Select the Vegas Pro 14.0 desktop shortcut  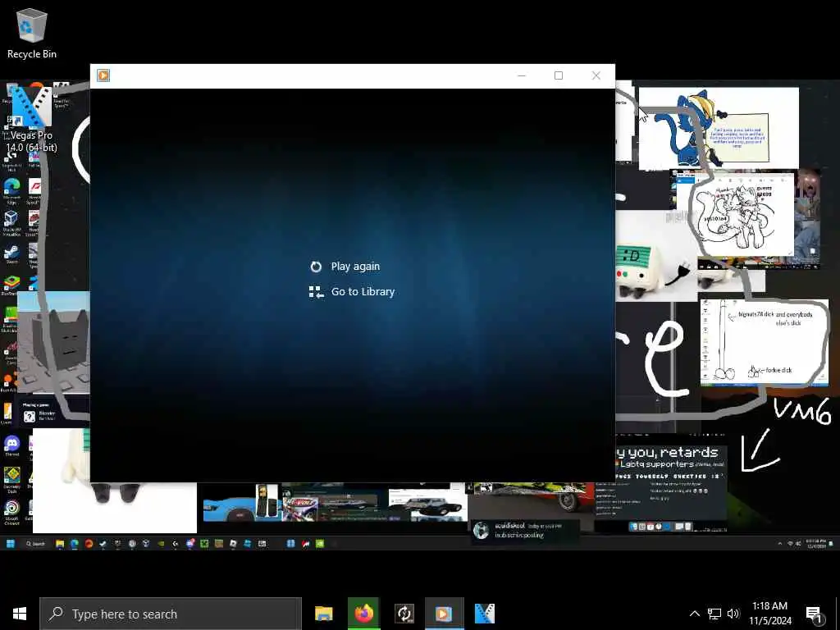tap(31, 118)
